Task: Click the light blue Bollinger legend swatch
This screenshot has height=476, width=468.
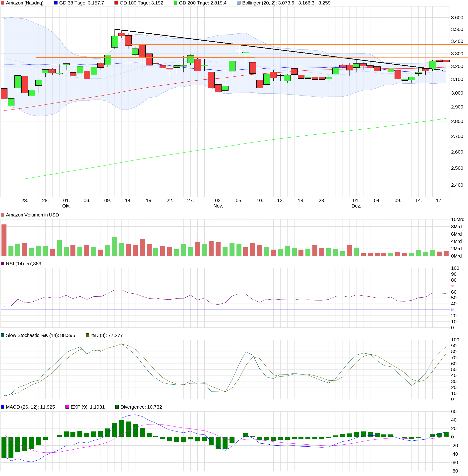Action: [239, 3]
